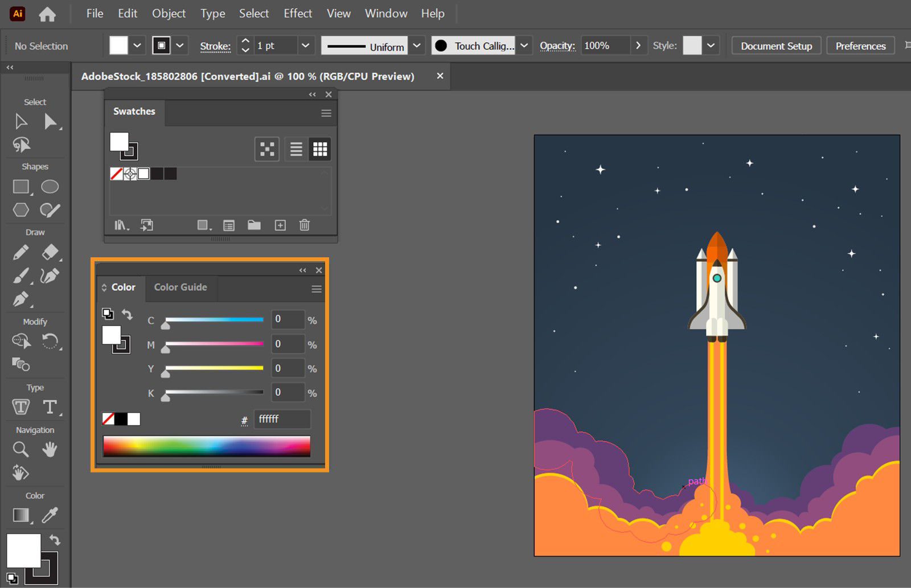Image resolution: width=911 pixels, height=588 pixels.
Task: Switch to the Color Guide tab
Action: tap(181, 287)
